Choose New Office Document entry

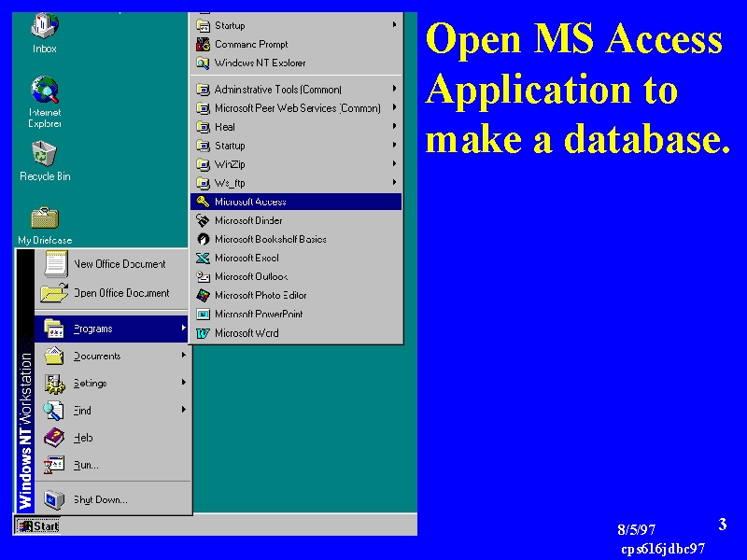point(112,263)
